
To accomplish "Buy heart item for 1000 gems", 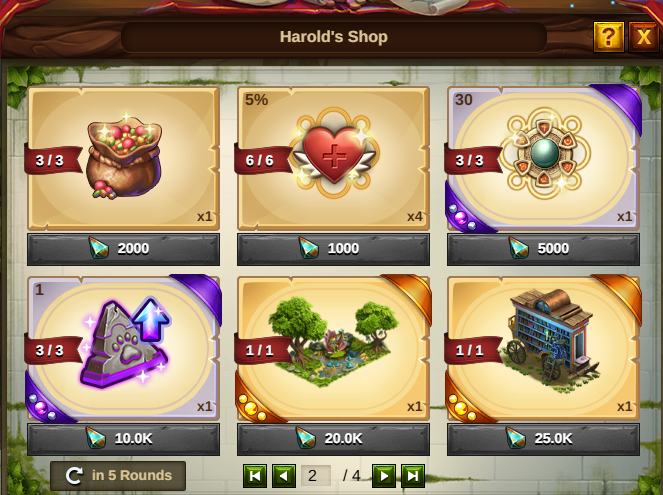I will click(333, 249).
